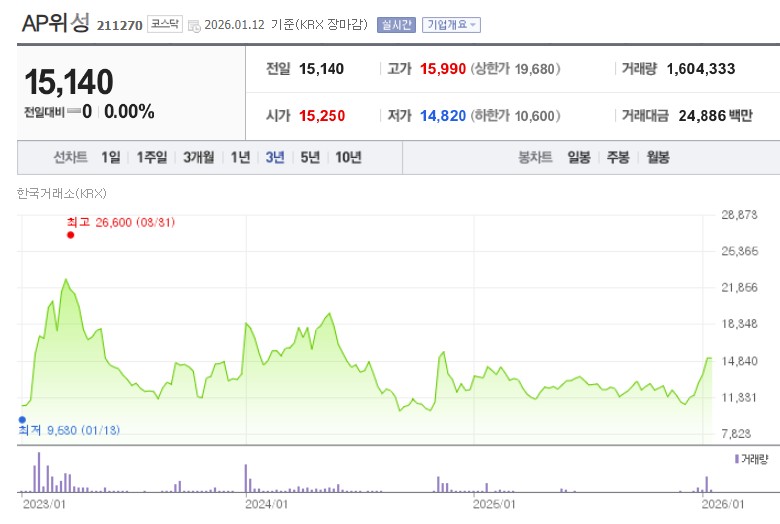Click the 28,873 y-axis value
This screenshot has width=780, height=524.
[739, 214]
